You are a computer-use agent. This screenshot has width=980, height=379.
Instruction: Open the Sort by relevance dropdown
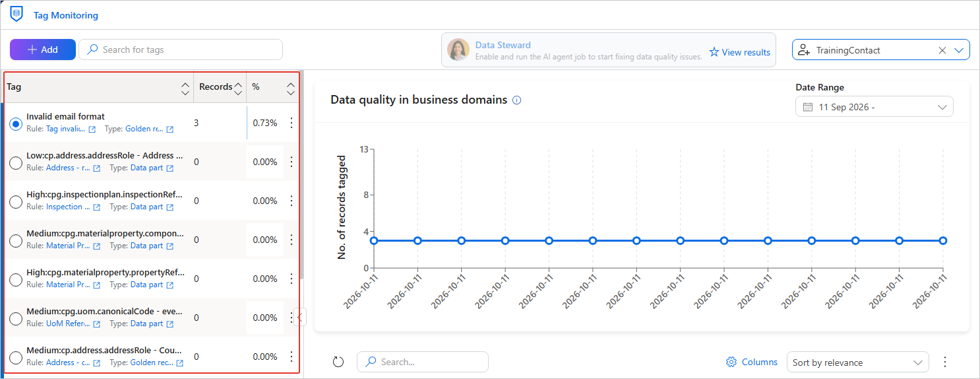click(x=857, y=362)
